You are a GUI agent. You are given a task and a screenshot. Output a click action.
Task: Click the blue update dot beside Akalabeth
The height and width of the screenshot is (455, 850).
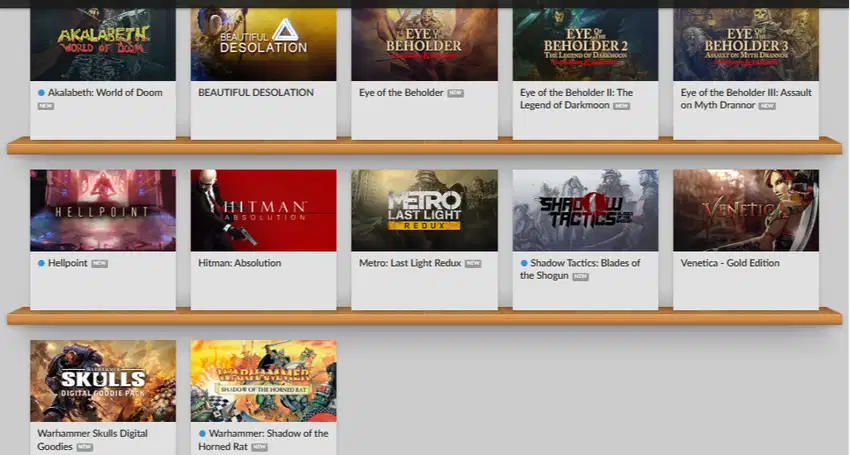pyautogui.click(x=41, y=93)
